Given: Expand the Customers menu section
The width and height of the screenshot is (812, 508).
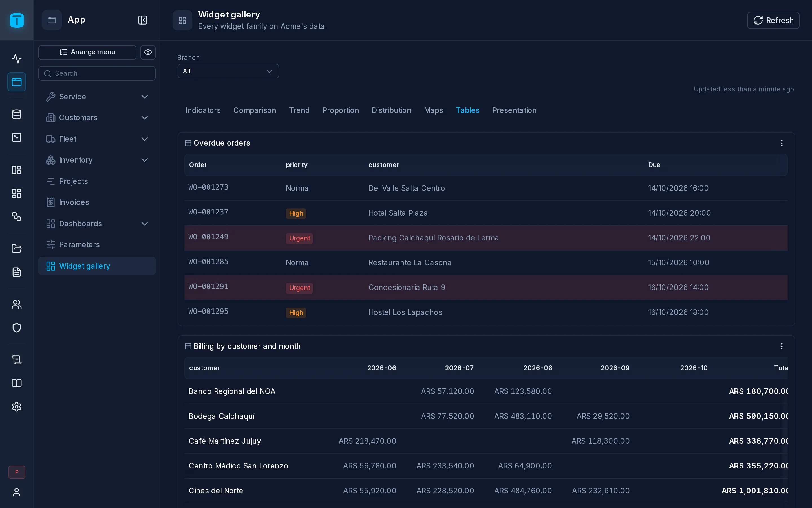Looking at the screenshot, I should click(x=97, y=118).
